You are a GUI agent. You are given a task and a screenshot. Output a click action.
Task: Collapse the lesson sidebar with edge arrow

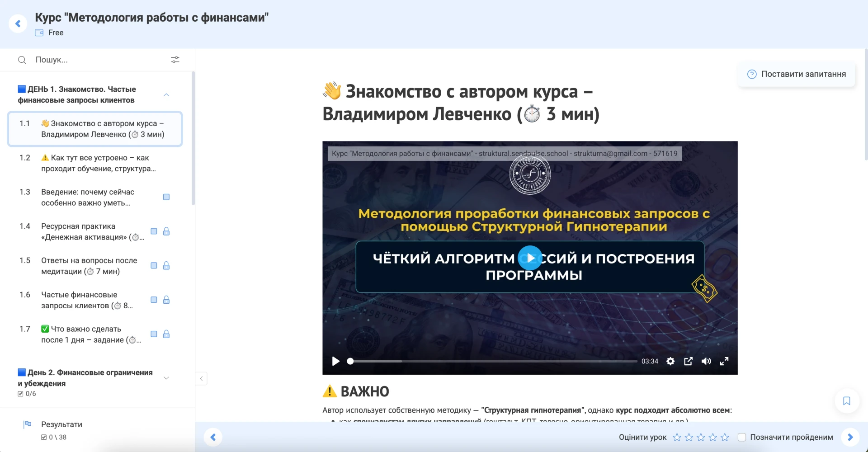point(201,378)
